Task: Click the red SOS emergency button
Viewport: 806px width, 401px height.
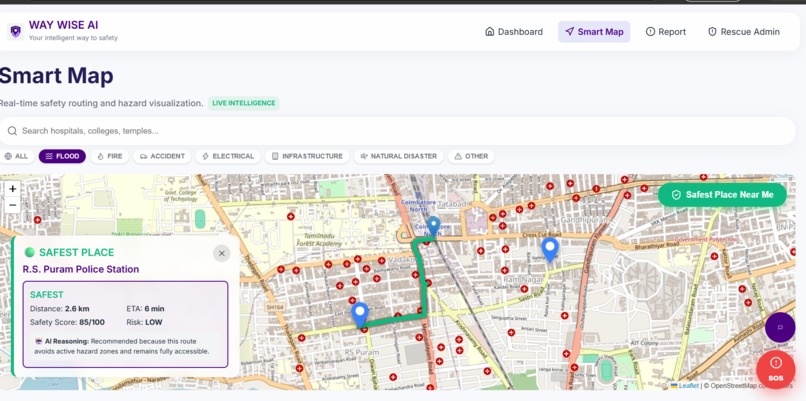Action: click(x=776, y=369)
